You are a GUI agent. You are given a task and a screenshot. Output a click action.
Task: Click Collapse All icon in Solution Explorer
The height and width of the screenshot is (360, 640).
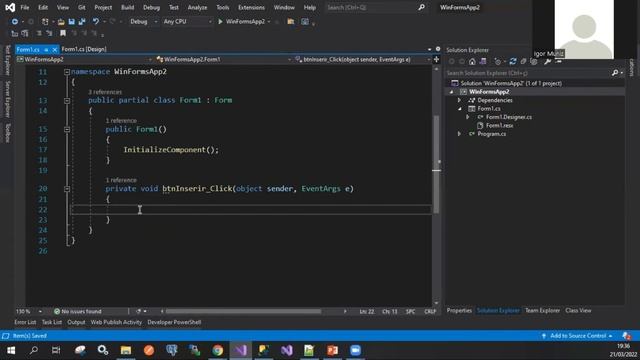(x=523, y=62)
